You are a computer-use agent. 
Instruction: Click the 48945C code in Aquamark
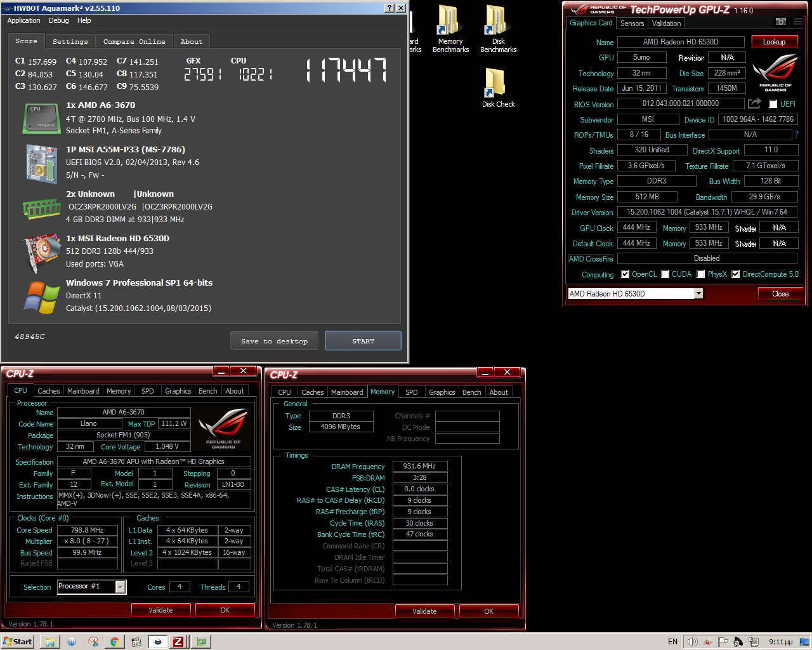[x=30, y=336]
